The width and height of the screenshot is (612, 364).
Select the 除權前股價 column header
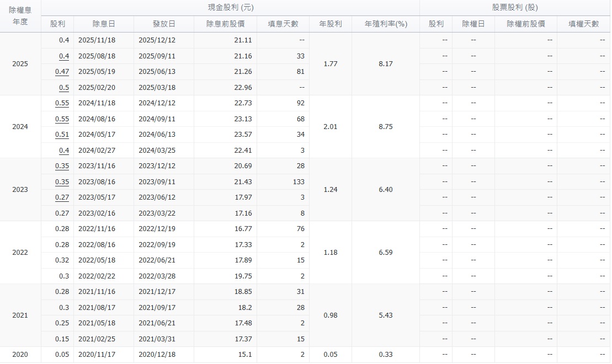526,24
